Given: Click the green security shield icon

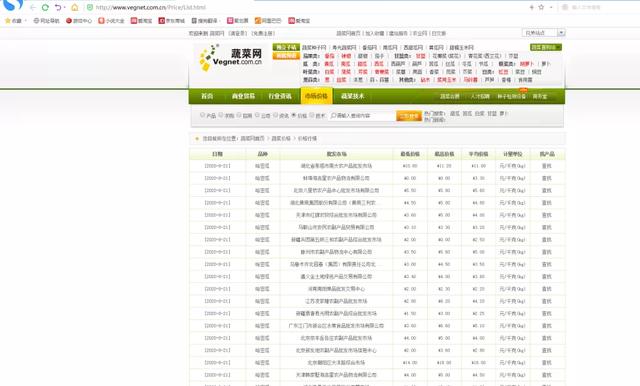Looking at the screenshot, I should pos(90,7).
